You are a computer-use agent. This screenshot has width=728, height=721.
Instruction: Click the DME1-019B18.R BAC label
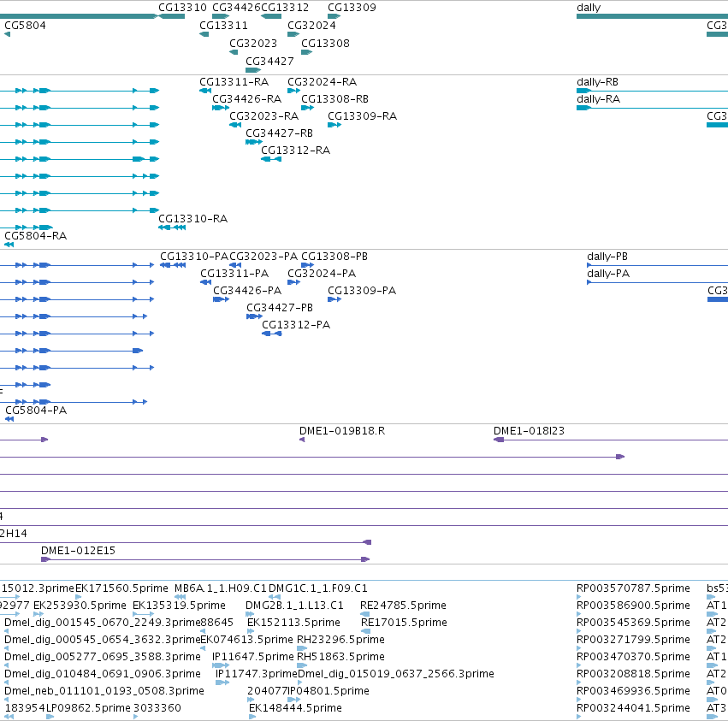[342, 431]
